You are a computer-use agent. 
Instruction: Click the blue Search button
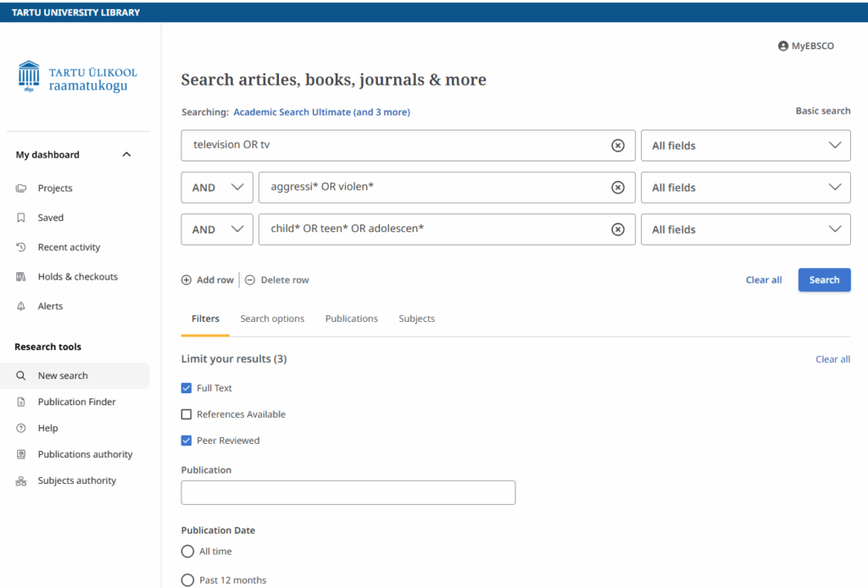coord(824,280)
